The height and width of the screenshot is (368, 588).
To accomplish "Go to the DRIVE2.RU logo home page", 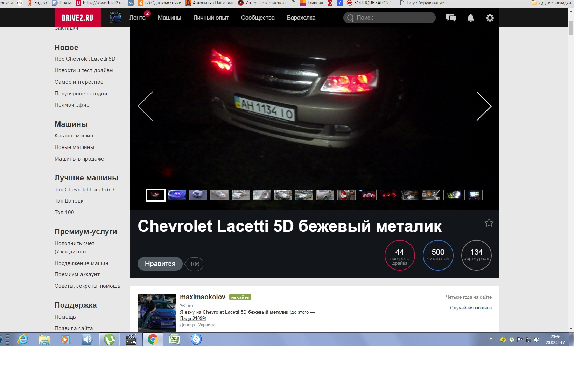I will point(78,18).
